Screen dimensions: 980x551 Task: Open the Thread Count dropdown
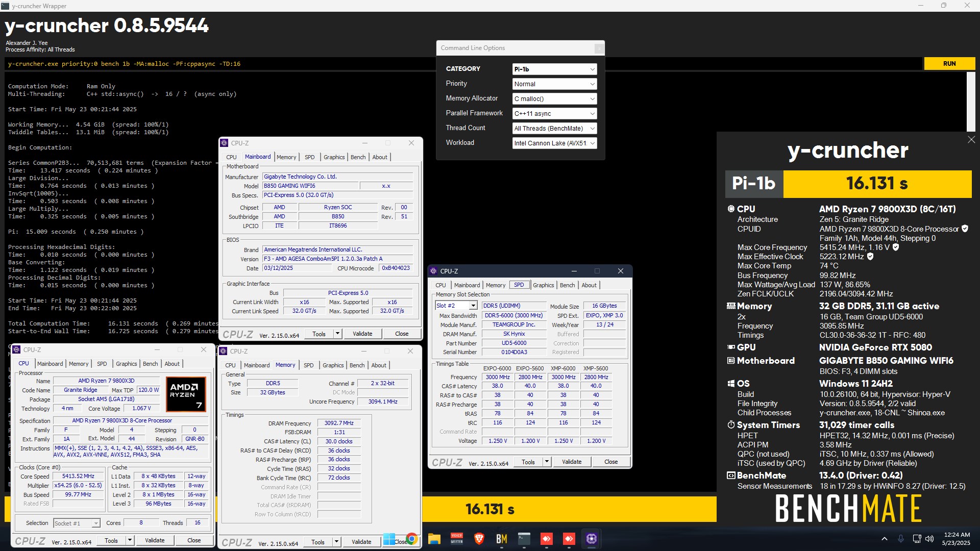pos(554,128)
